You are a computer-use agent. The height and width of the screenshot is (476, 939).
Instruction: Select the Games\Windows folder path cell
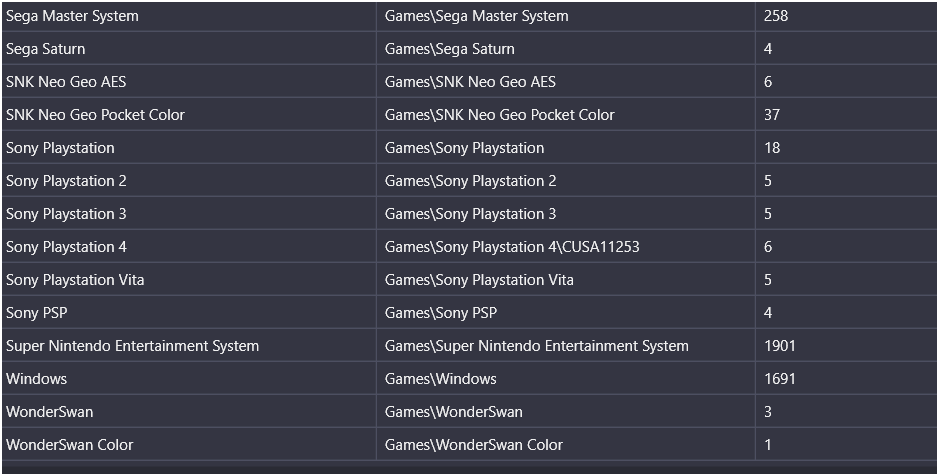[x=440, y=379]
